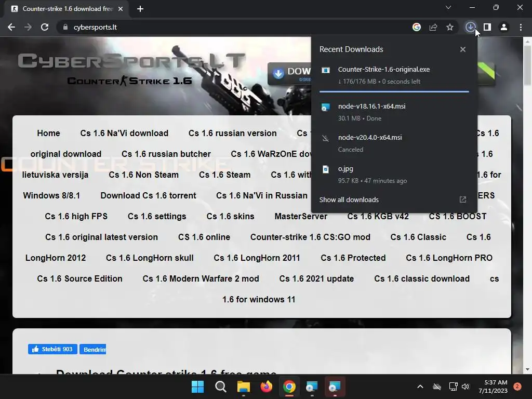Share this page icon

coord(433,27)
